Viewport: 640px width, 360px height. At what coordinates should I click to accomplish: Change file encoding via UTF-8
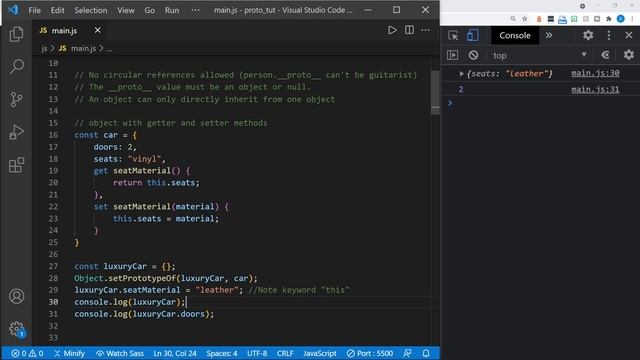(257, 353)
